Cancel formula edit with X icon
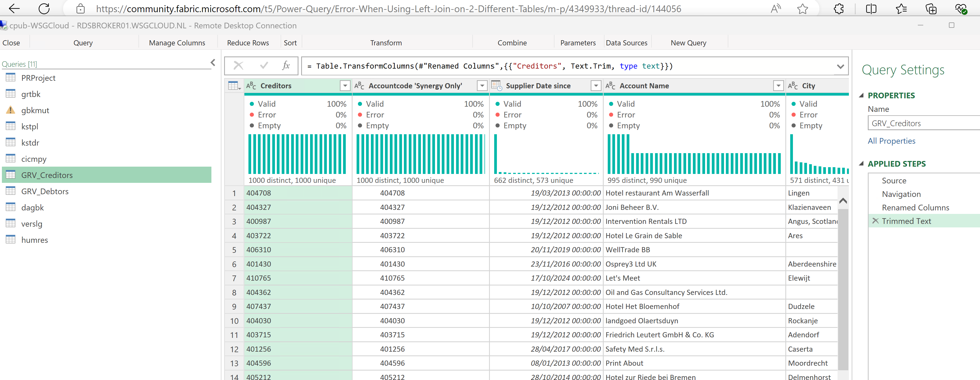This screenshot has height=380, width=980. [x=238, y=66]
